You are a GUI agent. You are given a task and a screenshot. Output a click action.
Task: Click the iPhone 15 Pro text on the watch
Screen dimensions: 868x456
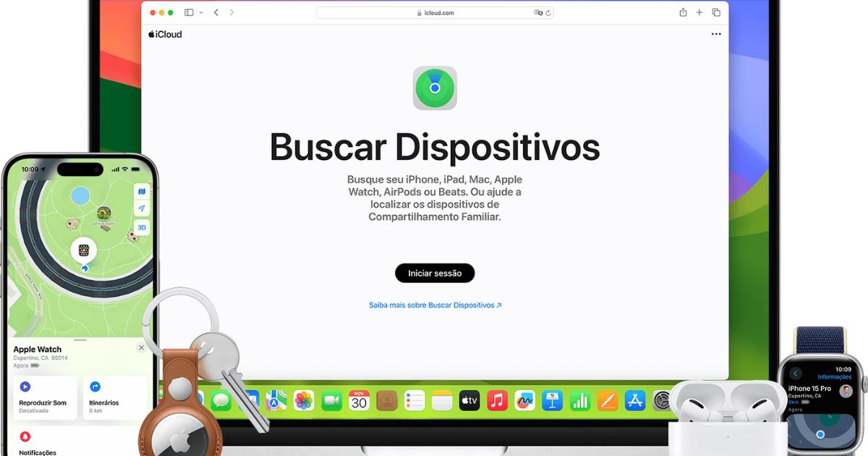(x=809, y=389)
